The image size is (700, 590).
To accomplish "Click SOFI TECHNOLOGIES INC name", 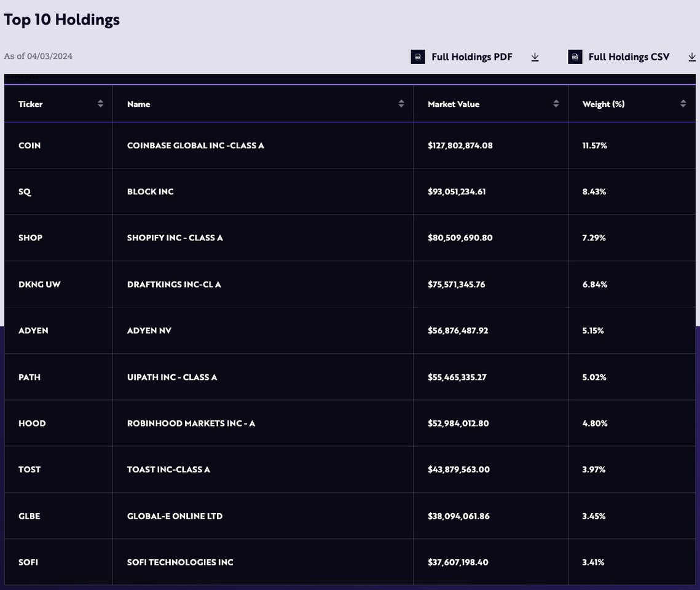I will [180, 562].
